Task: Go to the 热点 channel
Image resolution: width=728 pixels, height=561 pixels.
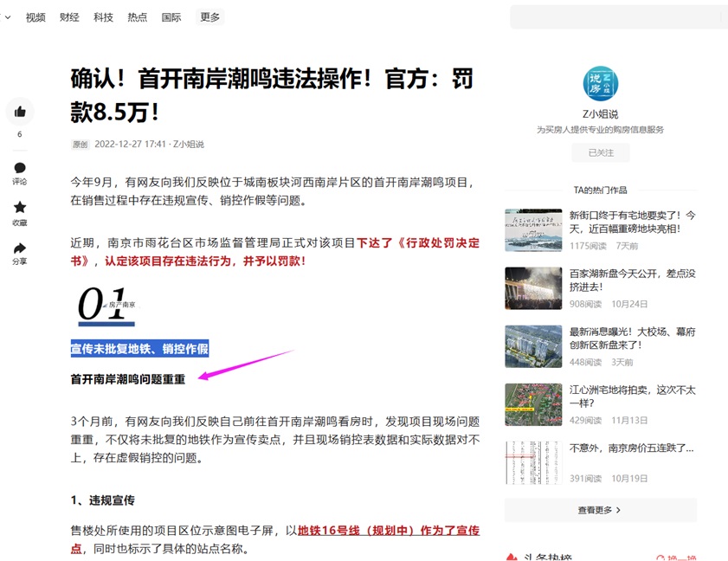Action: [x=137, y=17]
